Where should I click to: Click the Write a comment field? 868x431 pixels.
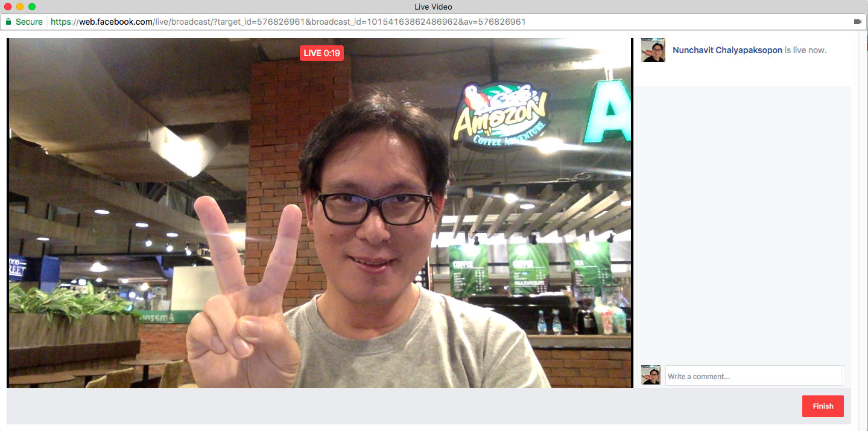point(754,376)
